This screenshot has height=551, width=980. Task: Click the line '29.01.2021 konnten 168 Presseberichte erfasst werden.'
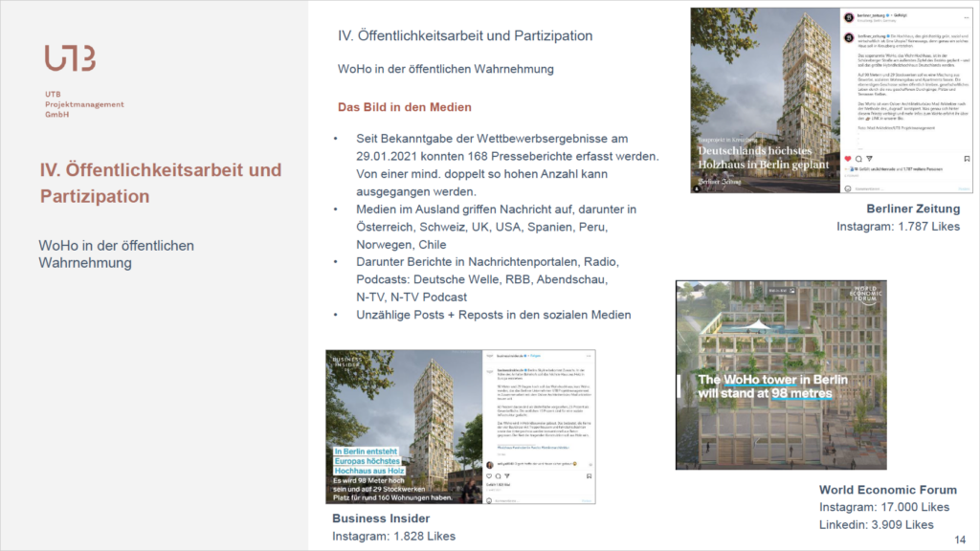(507, 156)
